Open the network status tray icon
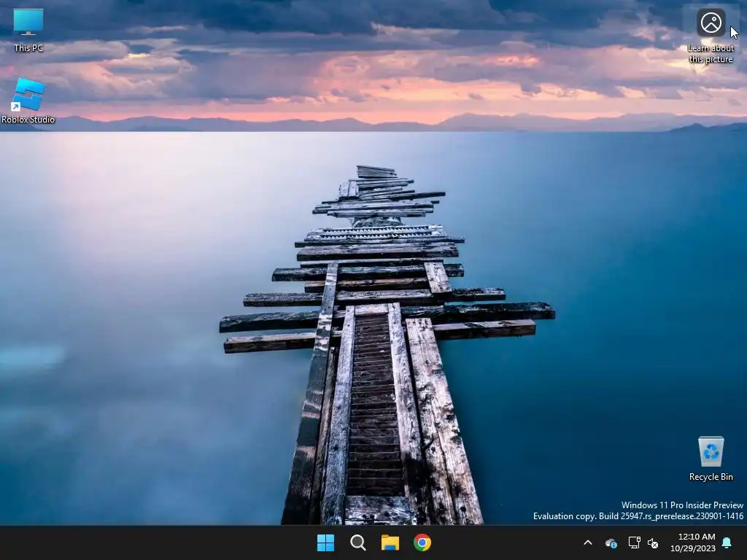The width and height of the screenshot is (747, 560). point(634,542)
